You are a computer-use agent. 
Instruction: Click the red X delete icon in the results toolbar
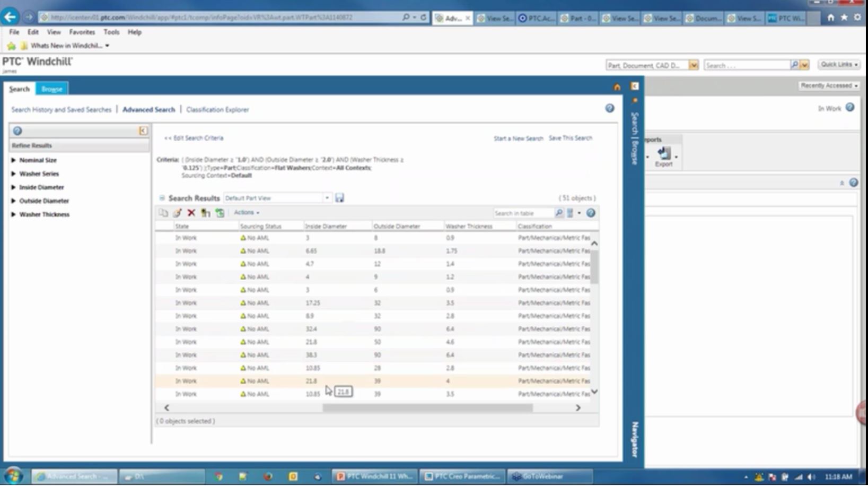tap(191, 213)
